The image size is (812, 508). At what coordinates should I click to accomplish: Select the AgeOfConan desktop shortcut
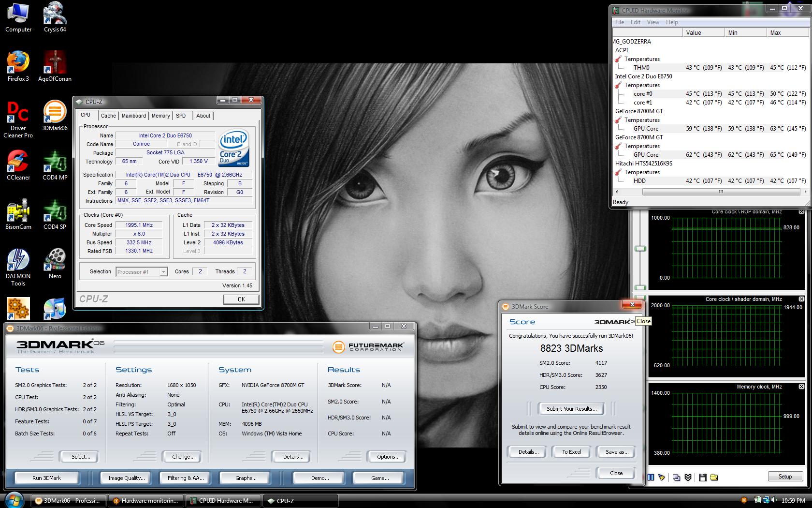coord(55,66)
